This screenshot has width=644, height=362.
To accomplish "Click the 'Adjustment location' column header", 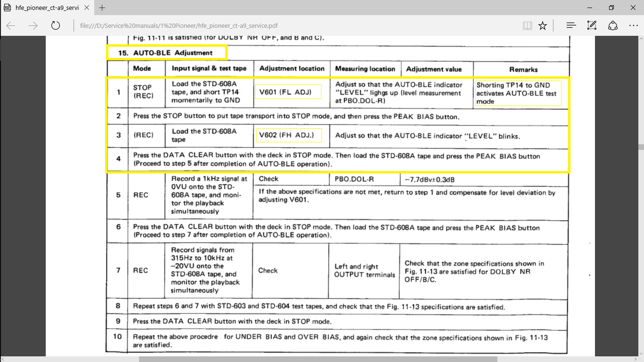I will point(292,68).
